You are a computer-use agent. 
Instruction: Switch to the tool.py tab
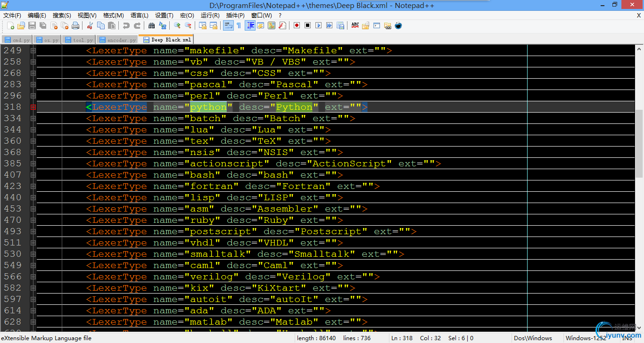[x=79, y=40]
